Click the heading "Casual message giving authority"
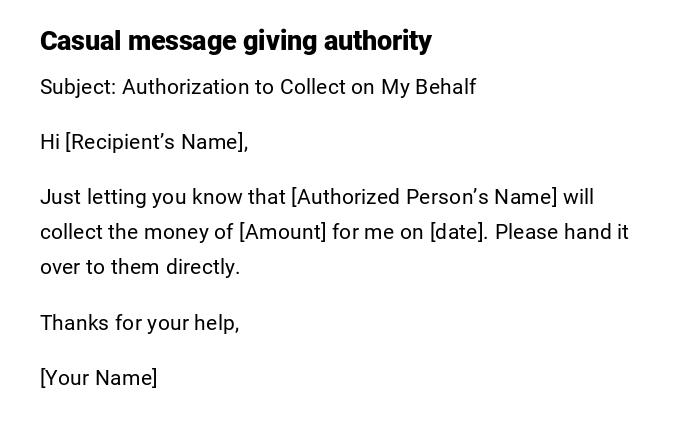The image size is (700, 440). pyautogui.click(x=235, y=41)
